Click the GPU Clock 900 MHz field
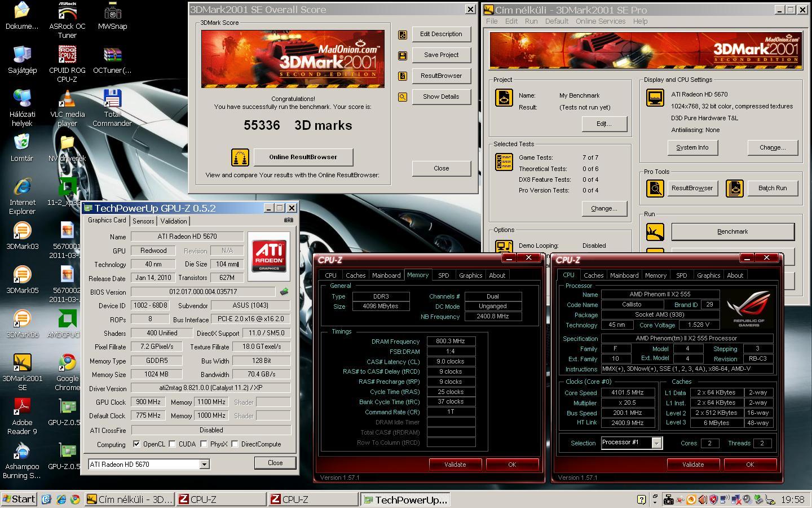The image size is (812, 508). [148, 402]
